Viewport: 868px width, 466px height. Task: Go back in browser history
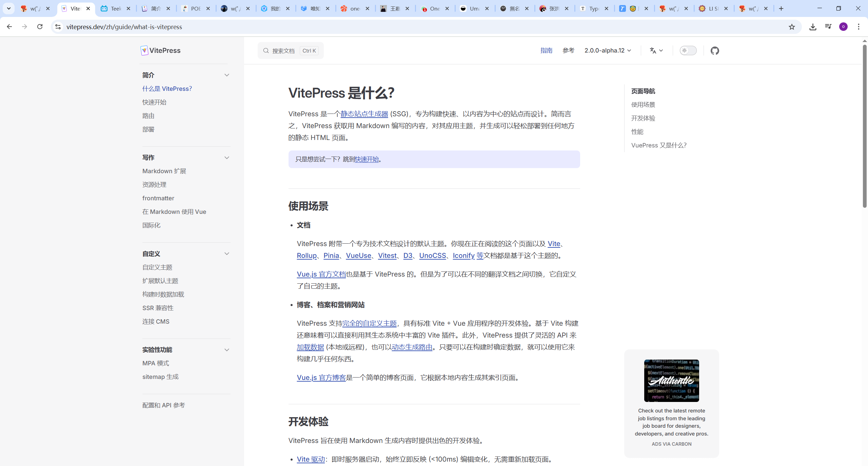[9, 26]
